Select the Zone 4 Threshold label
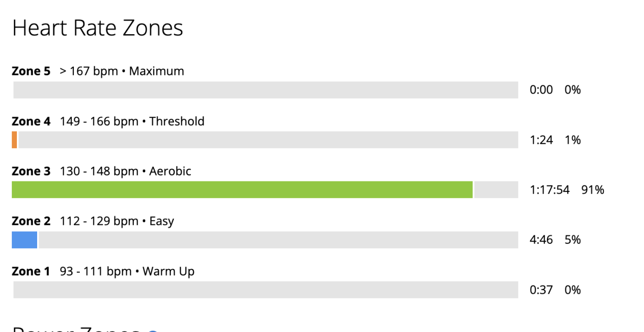This screenshot has height=332, width=644. [108, 121]
